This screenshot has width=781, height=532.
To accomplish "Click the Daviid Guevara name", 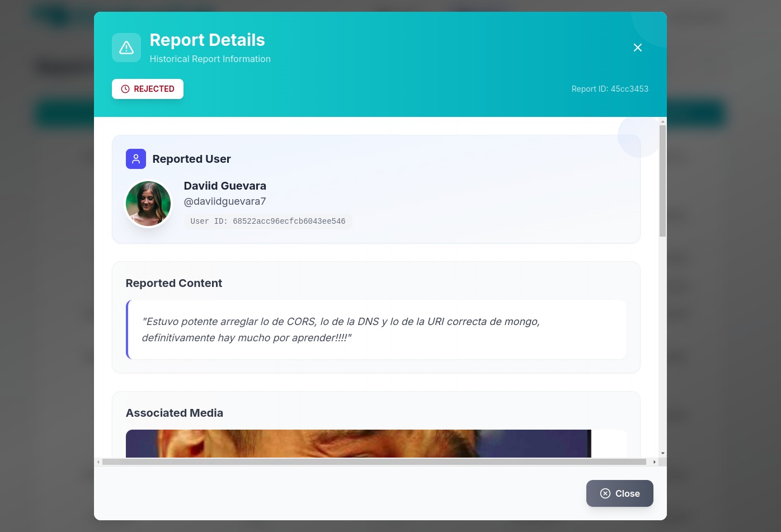I will [x=225, y=186].
